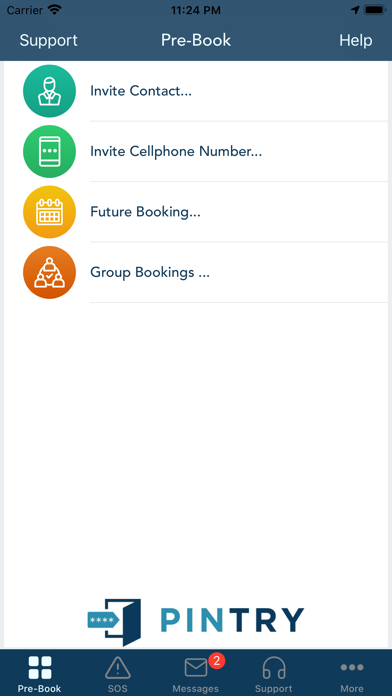Tap the Pintry logo at bottom
The image size is (392, 696).
pos(196,622)
